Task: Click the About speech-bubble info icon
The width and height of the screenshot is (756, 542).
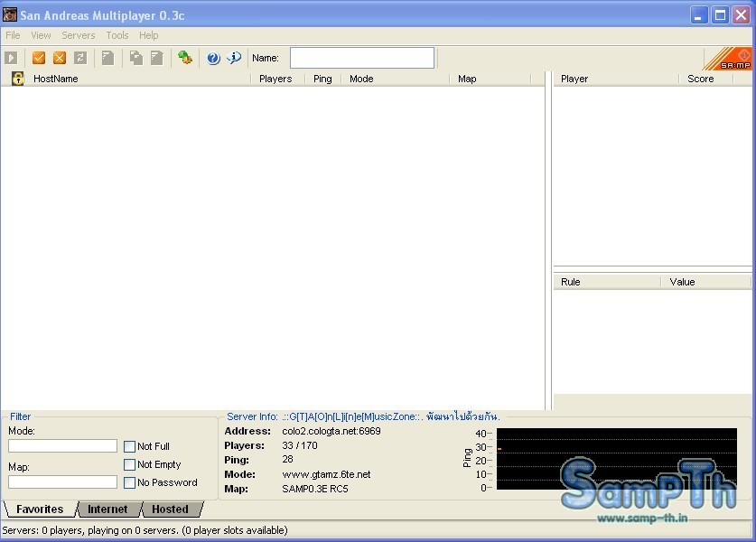Action: pos(234,59)
